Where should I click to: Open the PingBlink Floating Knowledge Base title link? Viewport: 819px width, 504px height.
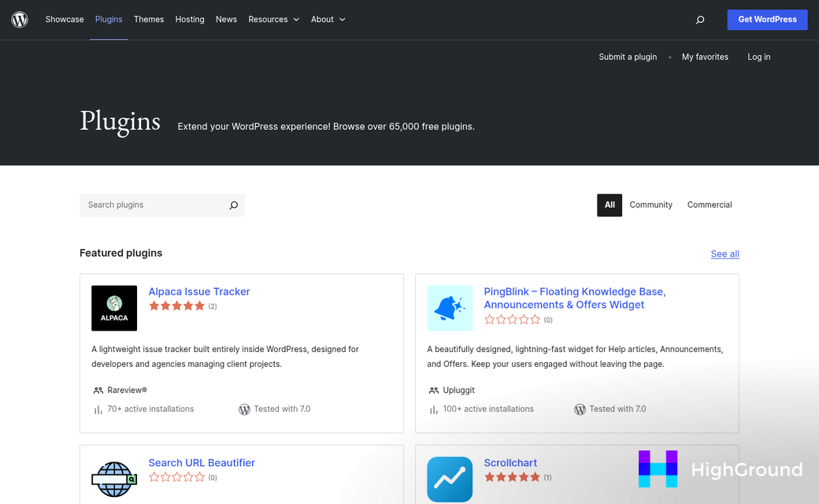point(575,298)
